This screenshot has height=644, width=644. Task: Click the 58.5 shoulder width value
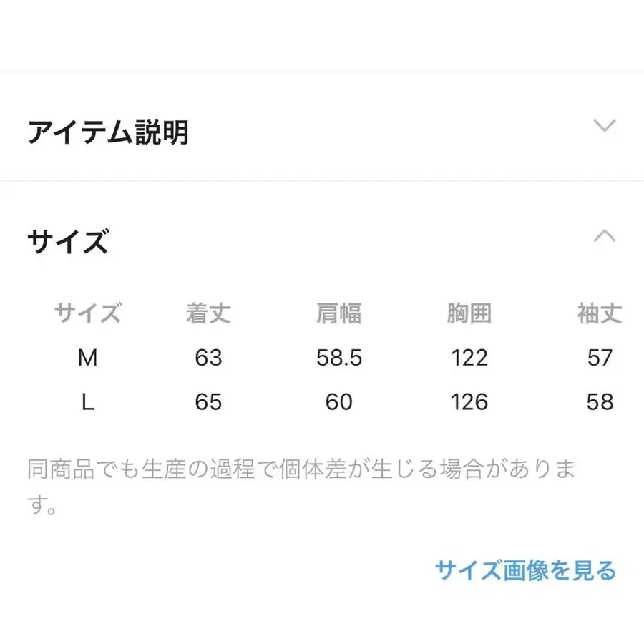point(339,358)
